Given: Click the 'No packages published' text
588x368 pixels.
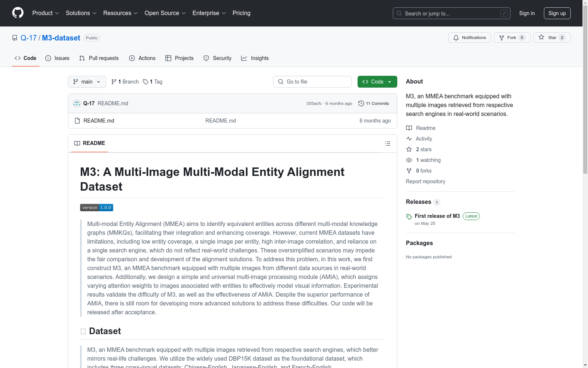Looking at the screenshot, I should pos(429,257).
